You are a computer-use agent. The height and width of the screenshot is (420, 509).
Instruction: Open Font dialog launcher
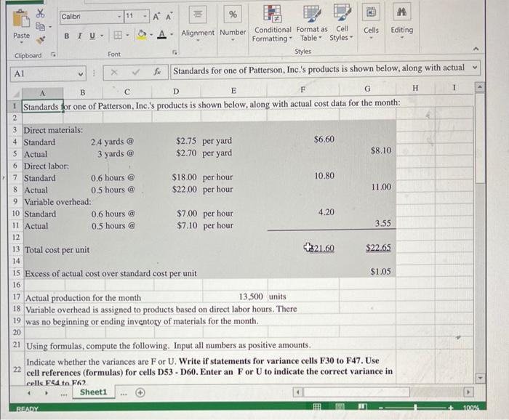[x=175, y=52]
